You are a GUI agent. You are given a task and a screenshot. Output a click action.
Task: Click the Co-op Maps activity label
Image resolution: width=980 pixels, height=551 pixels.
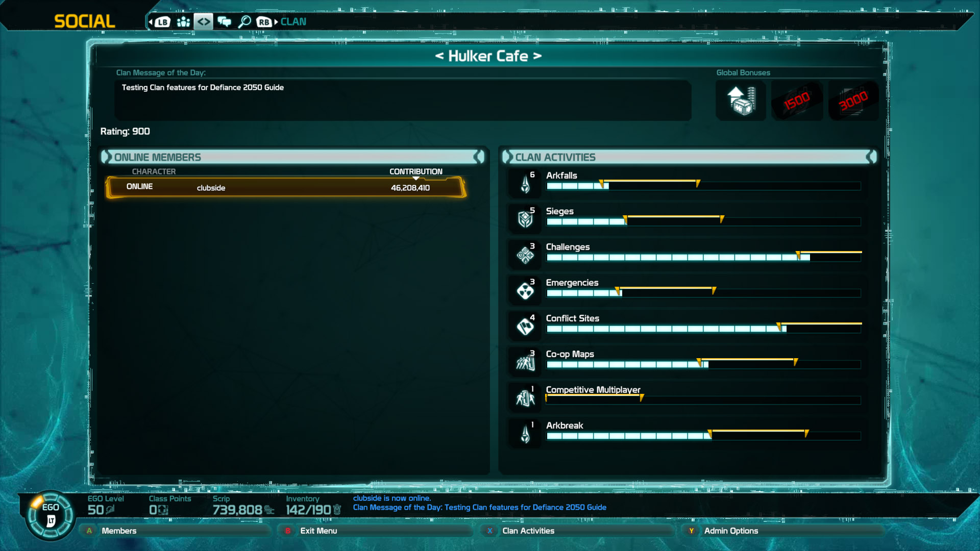click(x=570, y=354)
